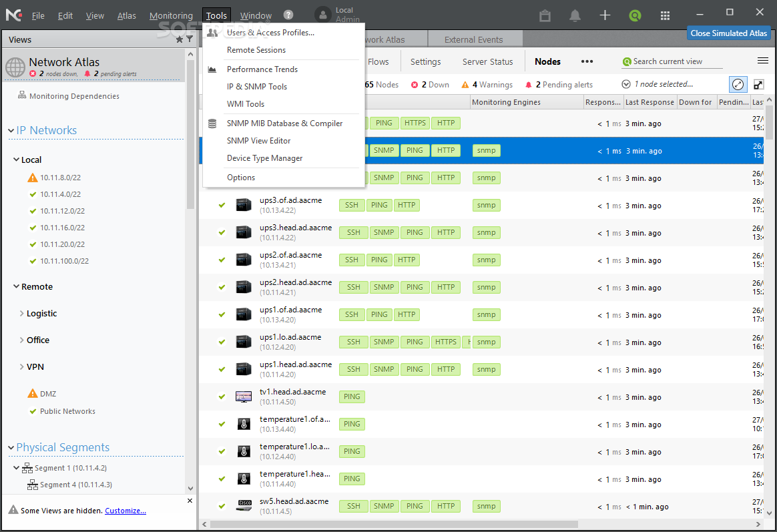777x532 pixels.
Task: Click the tv1.head.ad.aacme monitor icon
Action: pos(243,396)
